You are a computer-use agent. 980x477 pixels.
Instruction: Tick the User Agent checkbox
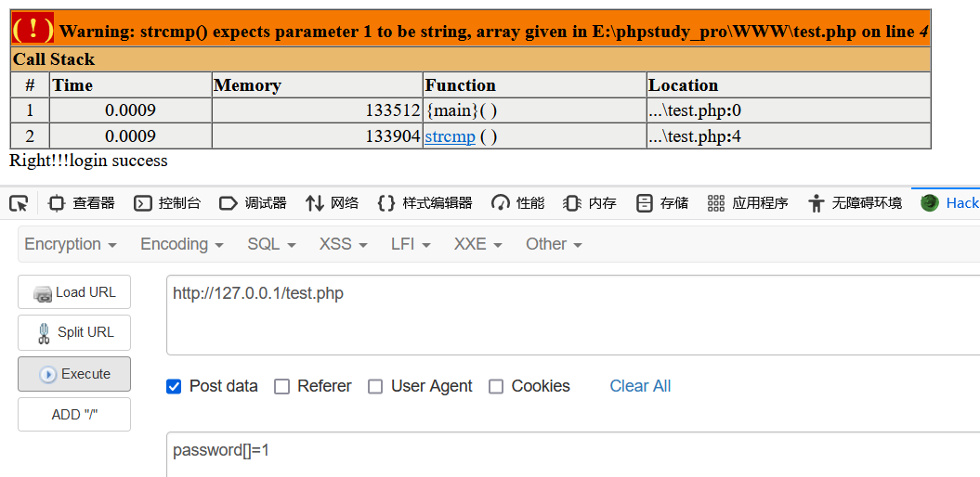(375, 386)
